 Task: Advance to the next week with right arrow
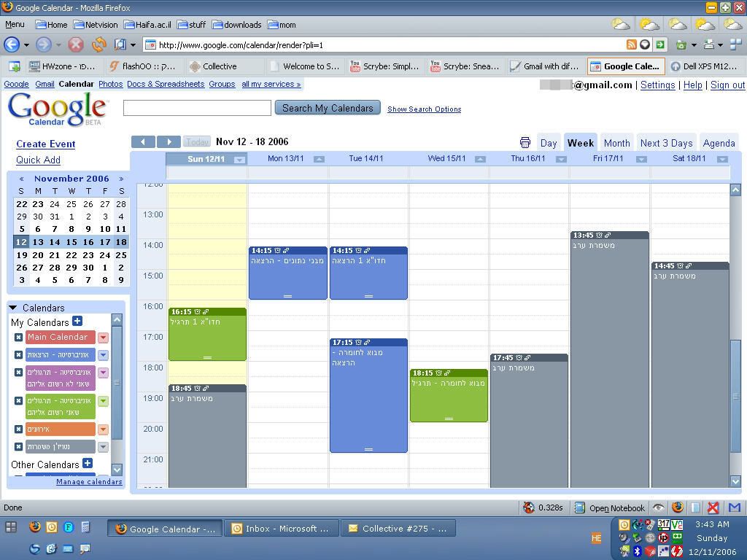pyautogui.click(x=169, y=141)
